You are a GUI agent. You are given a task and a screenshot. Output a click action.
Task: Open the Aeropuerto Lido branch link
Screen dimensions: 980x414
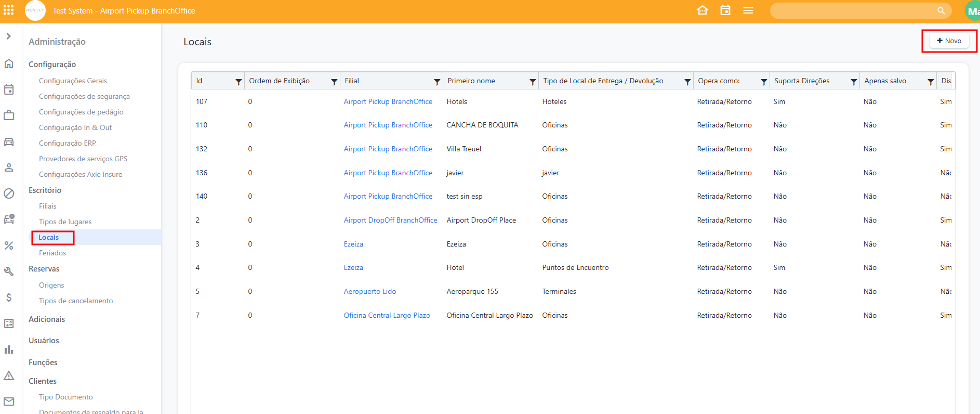pyautogui.click(x=370, y=292)
